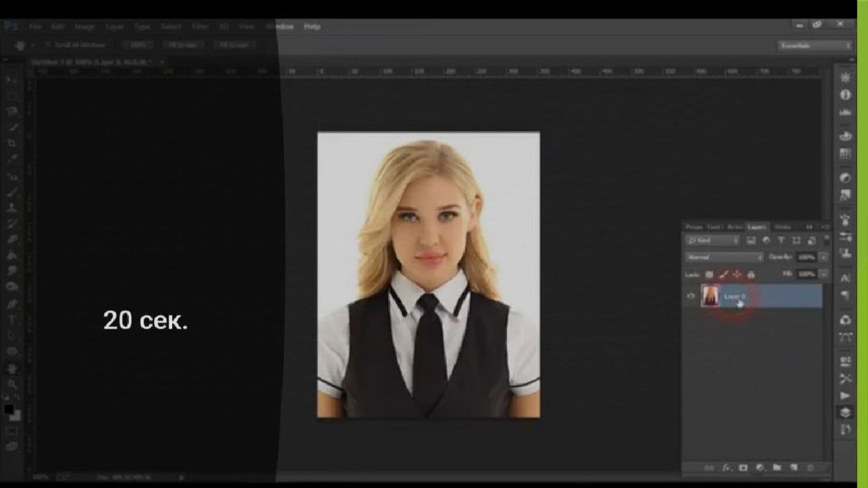Toggle lock transparent pixels

click(709, 274)
